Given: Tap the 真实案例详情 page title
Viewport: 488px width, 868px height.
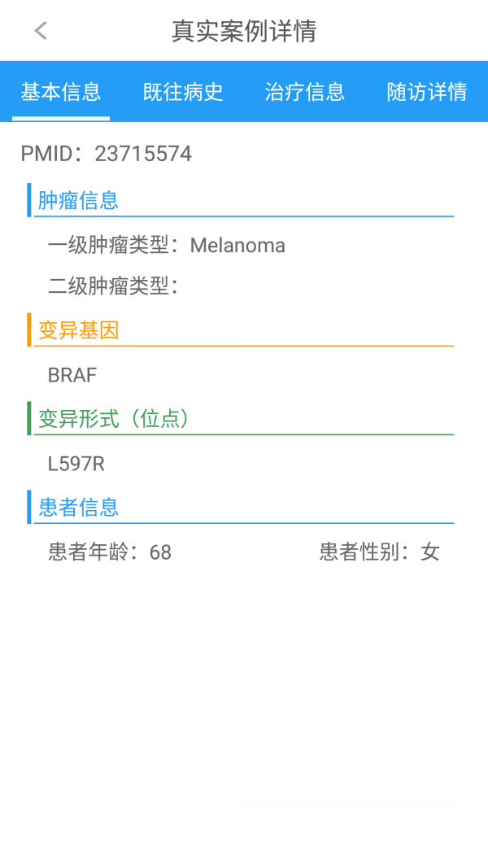Looking at the screenshot, I should tap(244, 31).
